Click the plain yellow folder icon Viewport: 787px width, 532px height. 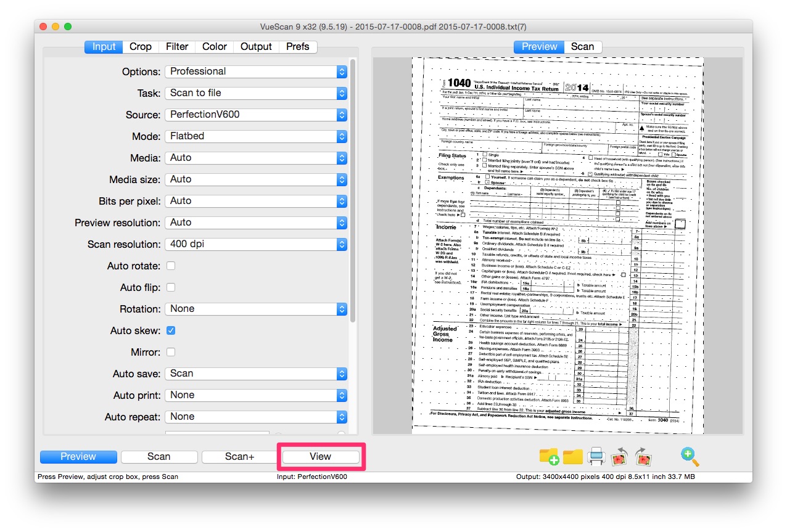(x=573, y=457)
